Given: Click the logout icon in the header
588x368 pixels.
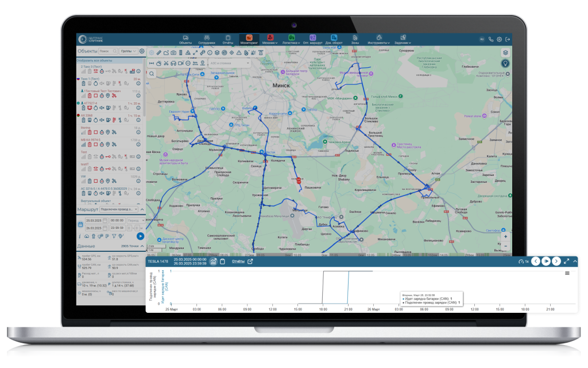Looking at the screenshot, I should point(508,39).
